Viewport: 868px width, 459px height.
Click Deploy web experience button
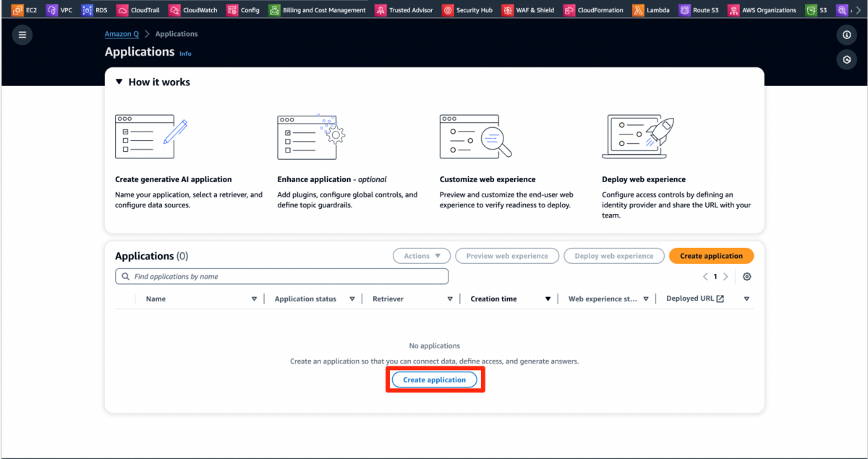614,256
